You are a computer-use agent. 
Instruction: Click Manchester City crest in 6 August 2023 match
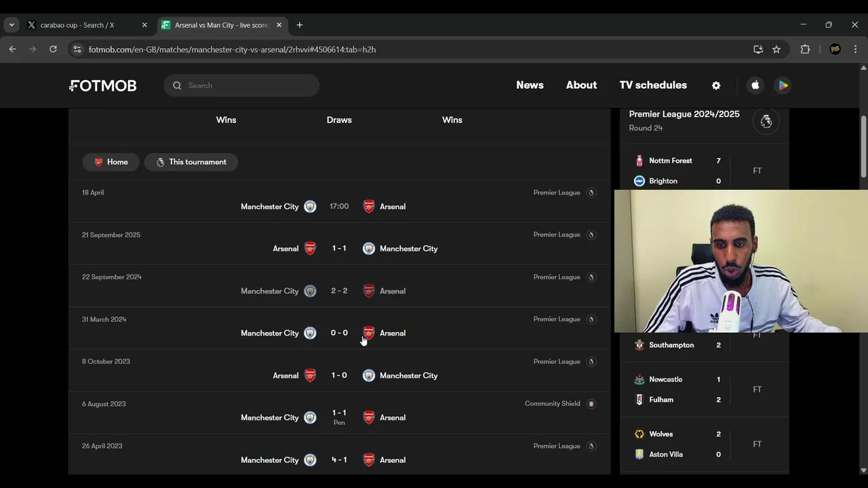coord(310,418)
